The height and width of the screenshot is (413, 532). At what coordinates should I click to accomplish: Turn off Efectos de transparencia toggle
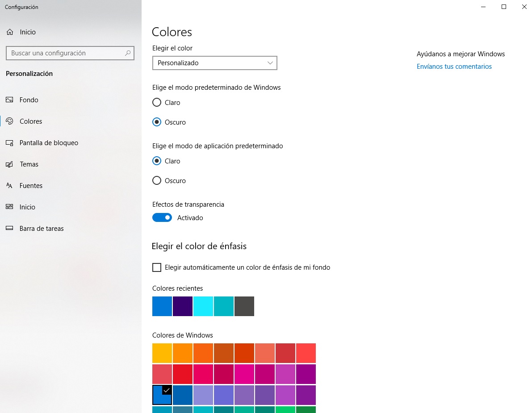click(162, 218)
